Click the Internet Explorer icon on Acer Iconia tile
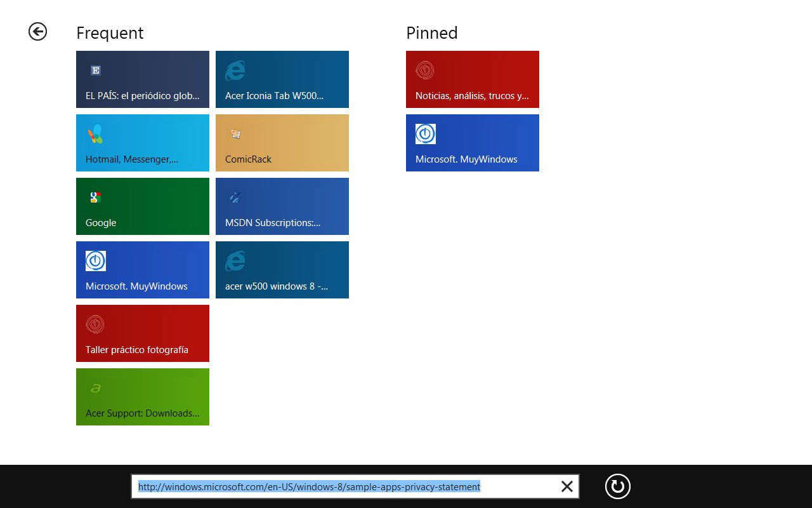Screen dimensions: 812x508 pyautogui.click(x=235, y=70)
